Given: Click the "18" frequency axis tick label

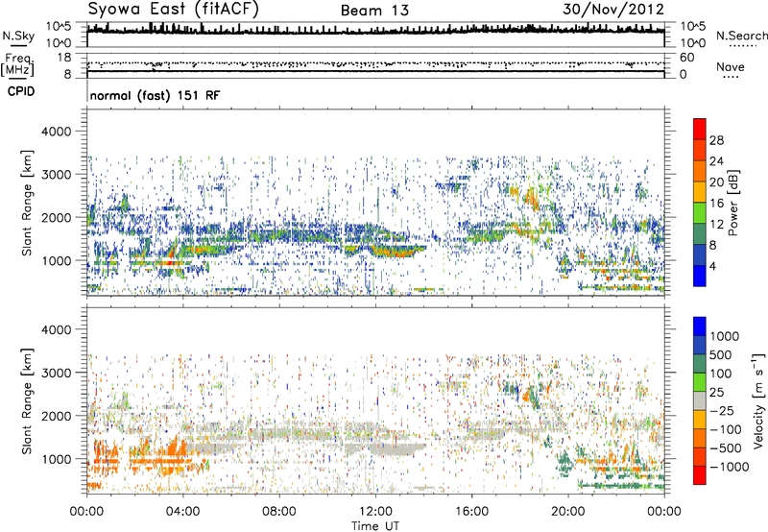Looking at the screenshot, I should pos(64,58).
